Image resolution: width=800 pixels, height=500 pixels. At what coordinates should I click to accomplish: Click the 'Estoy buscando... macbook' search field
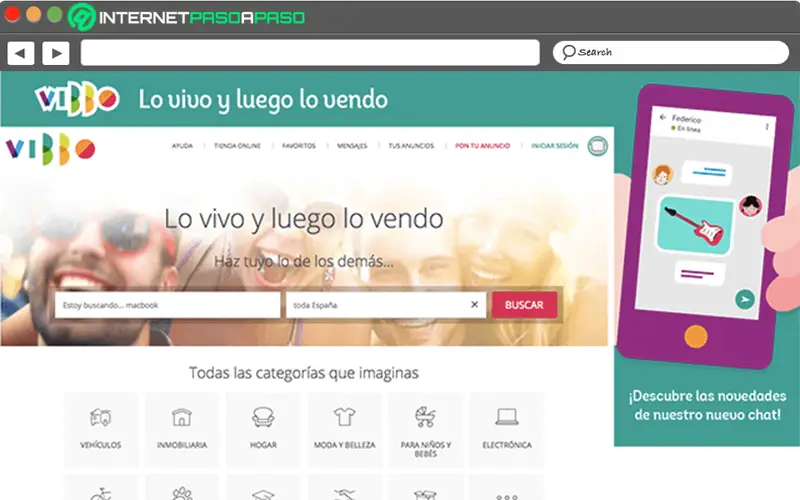[x=167, y=305]
